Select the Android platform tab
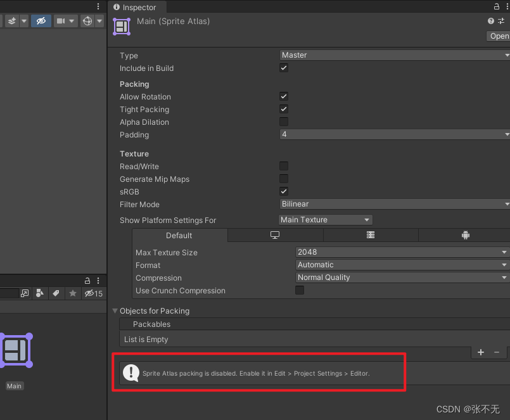510x420 pixels. [465, 235]
